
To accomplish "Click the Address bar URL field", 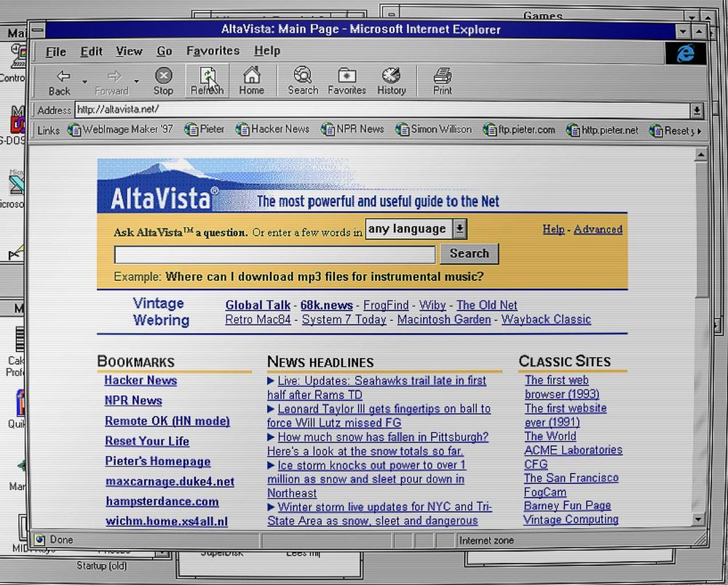I will [x=383, y=110].
